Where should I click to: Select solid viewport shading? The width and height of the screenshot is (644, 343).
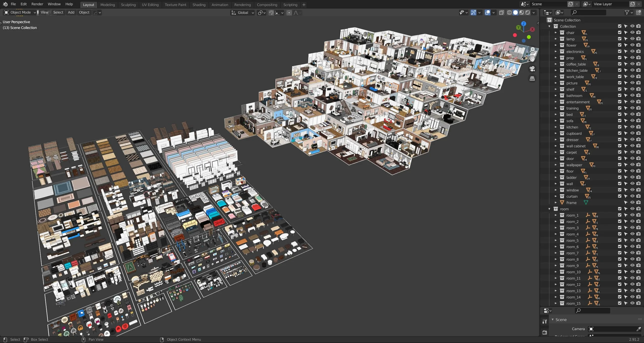coord(515,13)
